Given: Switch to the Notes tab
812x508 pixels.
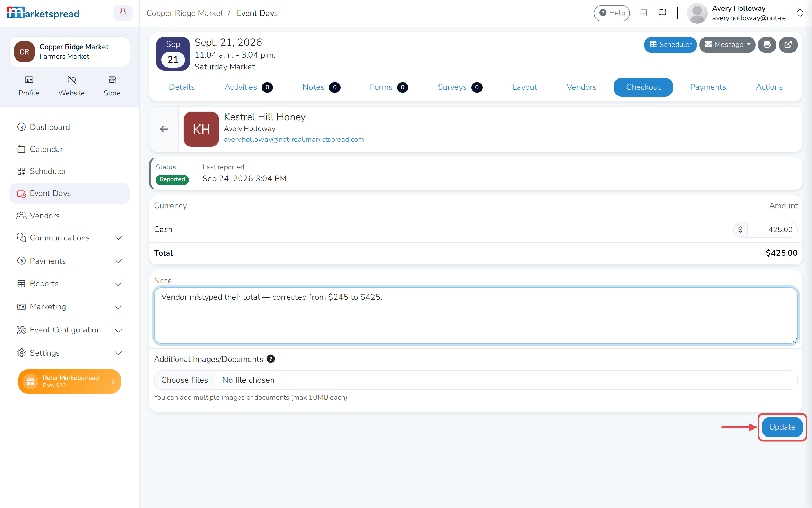Looking at the screenshot, I should [x=321, y=87].
